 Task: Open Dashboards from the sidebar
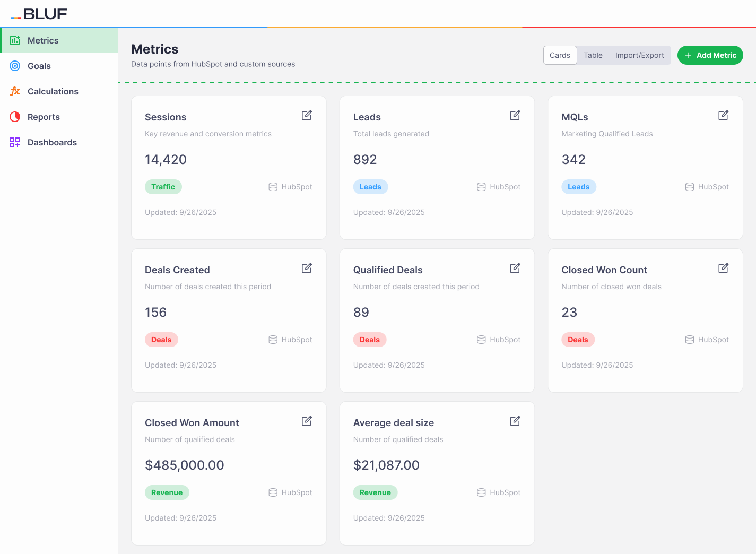coord(59,142)
